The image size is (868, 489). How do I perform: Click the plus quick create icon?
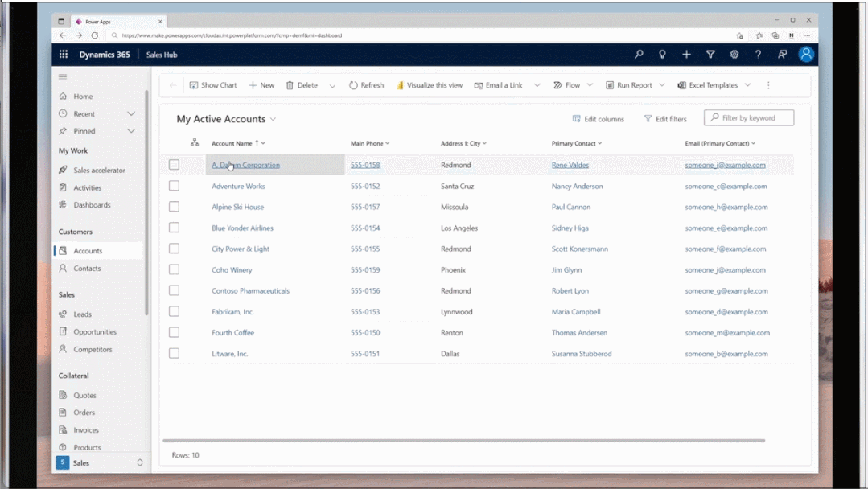(x=686, y=54)
